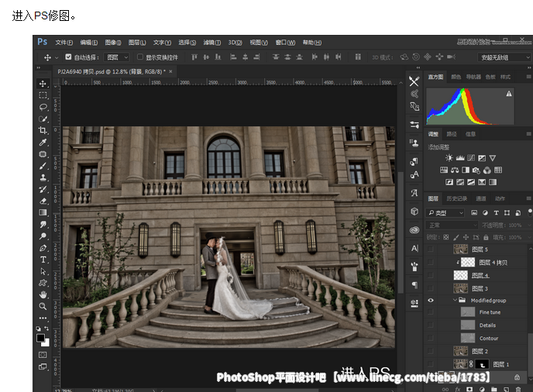Select the Move tool in toolbox

point(43,84)
